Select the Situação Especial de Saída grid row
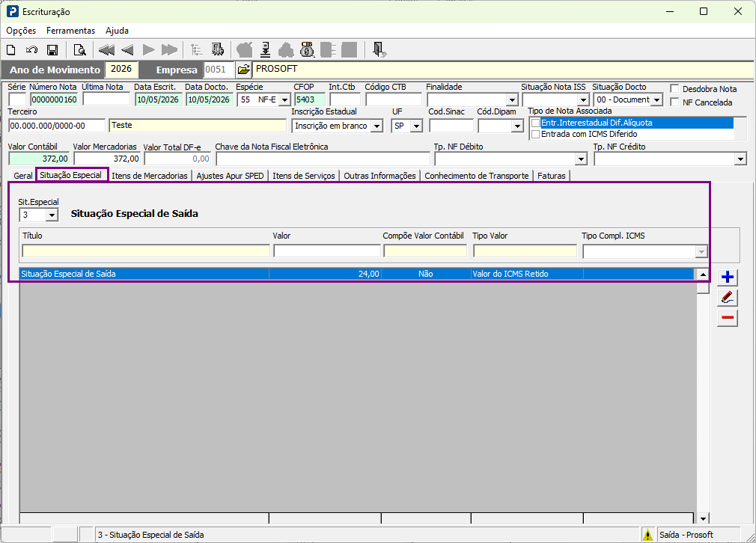The height and width of the screenshot is (543, 756). [357, 274]
